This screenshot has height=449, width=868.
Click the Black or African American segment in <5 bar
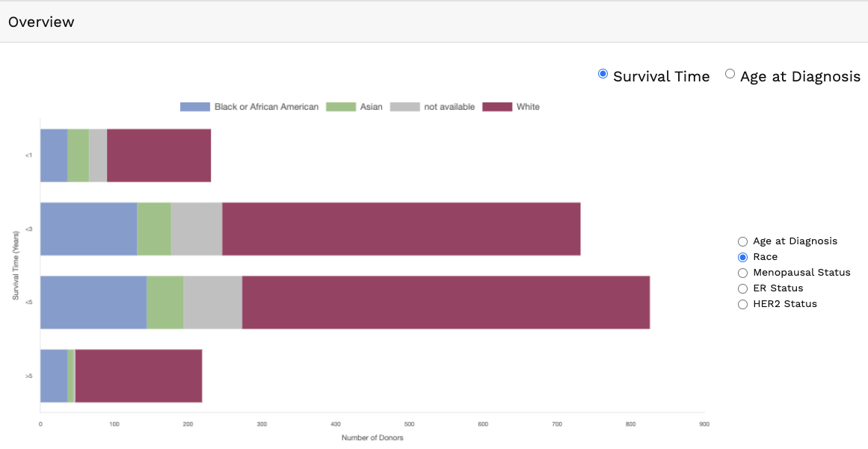point(93,303)
